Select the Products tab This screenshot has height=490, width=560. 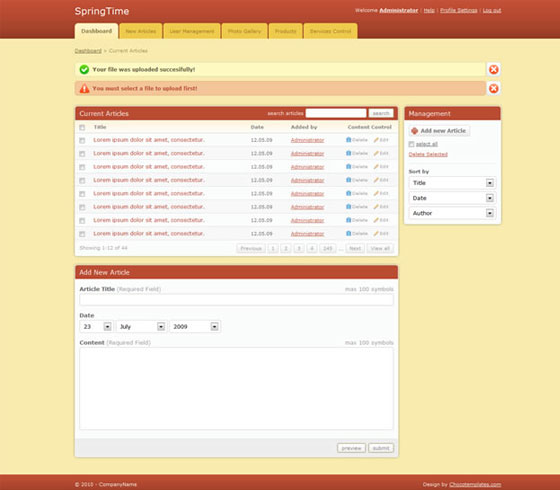(x=285, y=31)
